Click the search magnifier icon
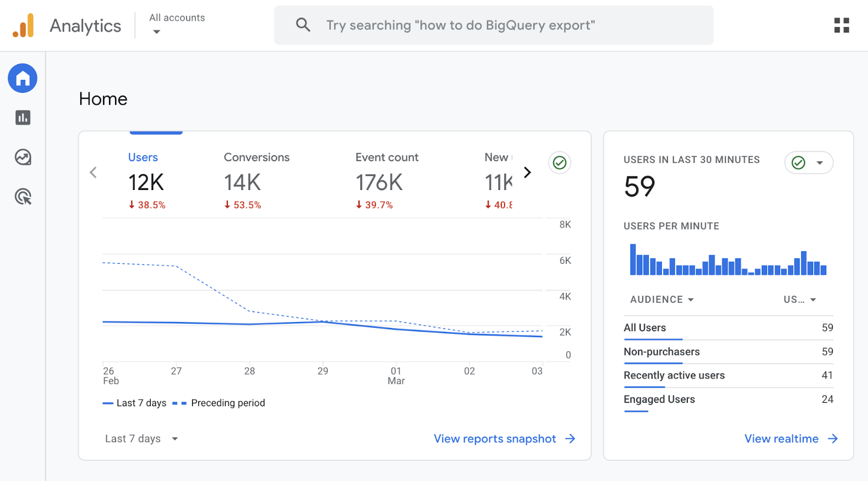Screen dimensions: 868x481 click(x=303, y=25)
